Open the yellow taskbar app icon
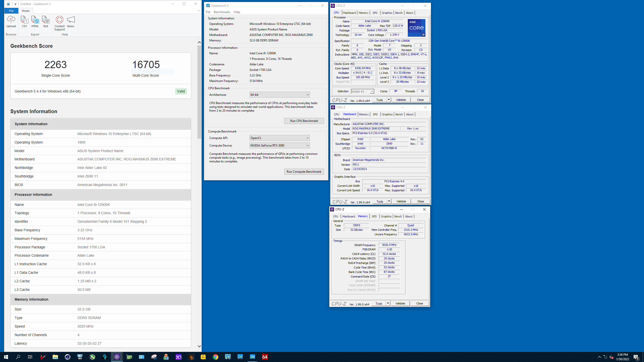This screenshot has height=362, width=644. click(203, 357)
